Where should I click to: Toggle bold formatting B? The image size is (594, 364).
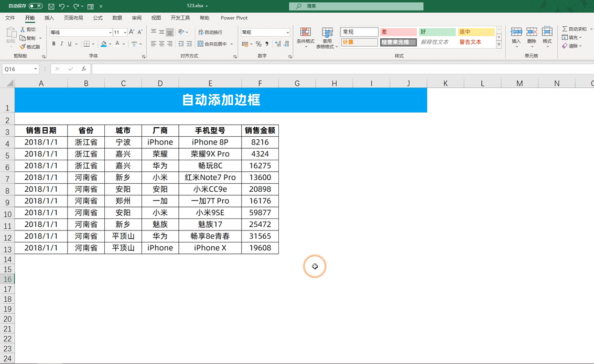click(x=54, y=44)
